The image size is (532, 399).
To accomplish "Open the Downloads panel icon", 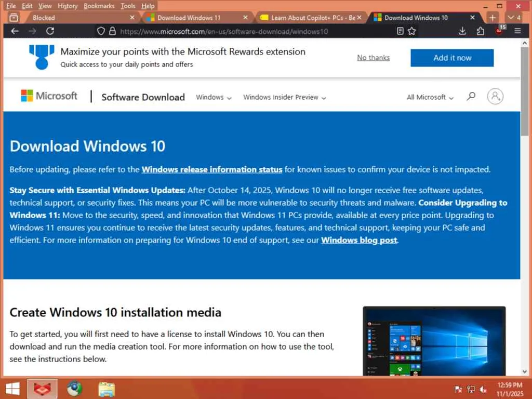I will (462, 31).
